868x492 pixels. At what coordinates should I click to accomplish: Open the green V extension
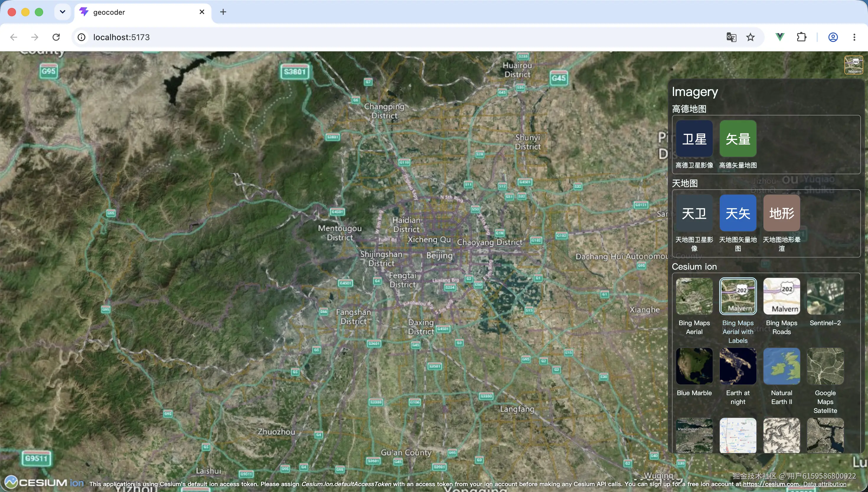780,37
